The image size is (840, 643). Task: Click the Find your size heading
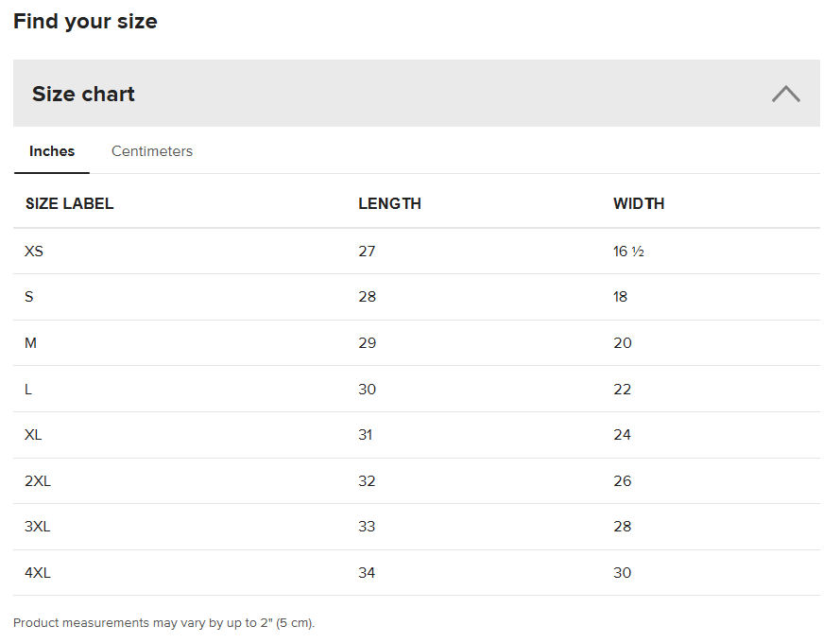coord(85,22)
